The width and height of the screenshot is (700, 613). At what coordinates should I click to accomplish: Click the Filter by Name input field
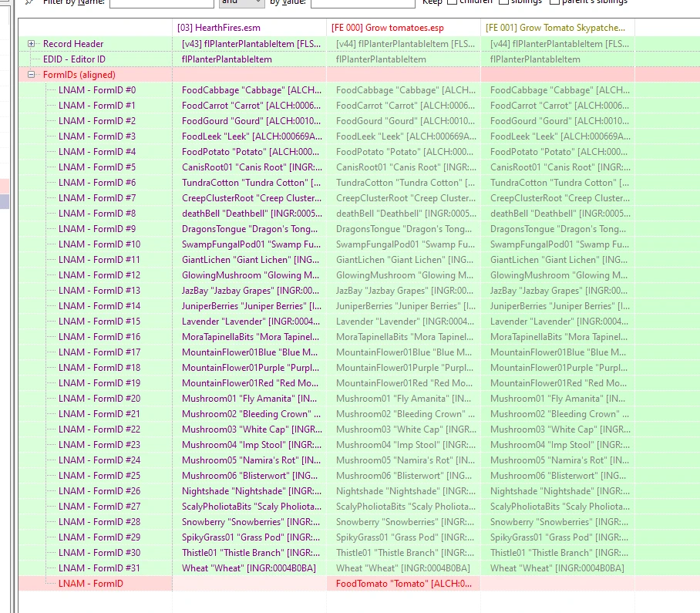162,2
